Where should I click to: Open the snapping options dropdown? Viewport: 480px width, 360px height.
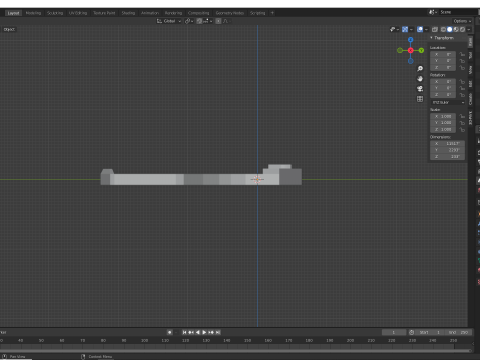tap(207, 21)
